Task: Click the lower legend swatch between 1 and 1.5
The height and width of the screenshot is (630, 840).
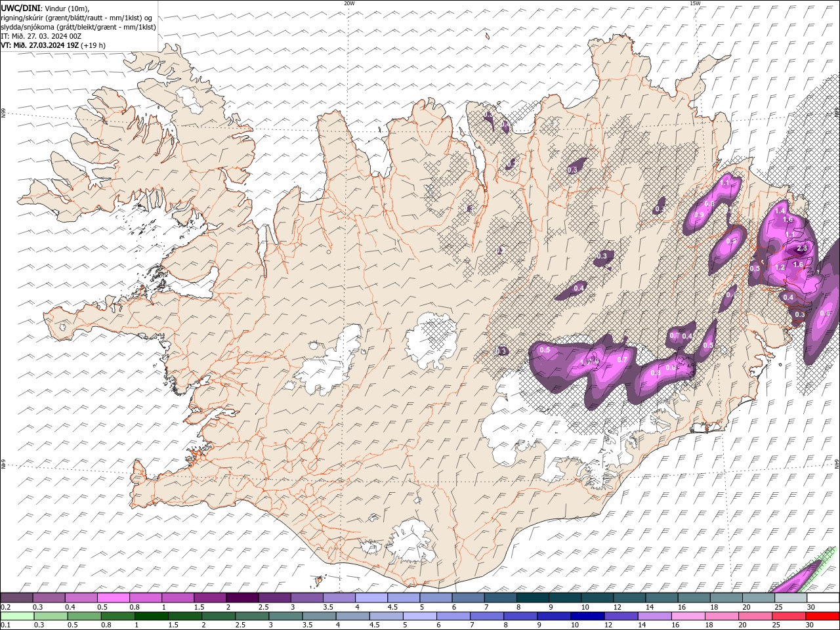Action: tap(151, 616)
